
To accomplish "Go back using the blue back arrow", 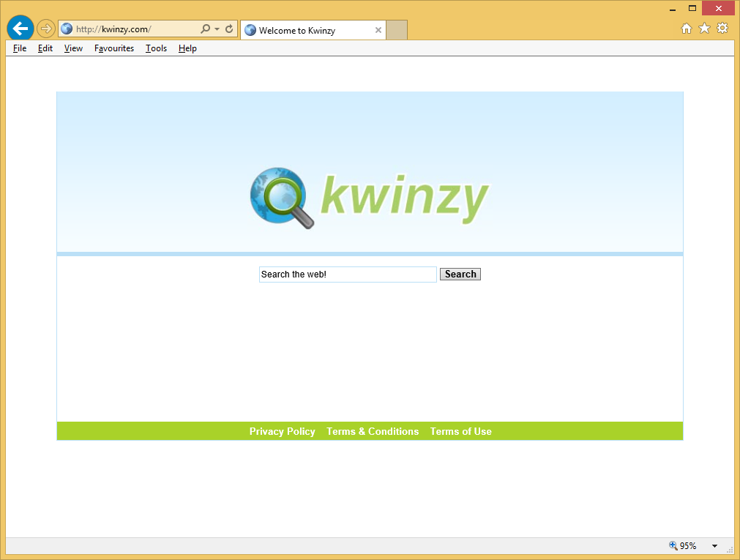I will (x=20, y=29).
